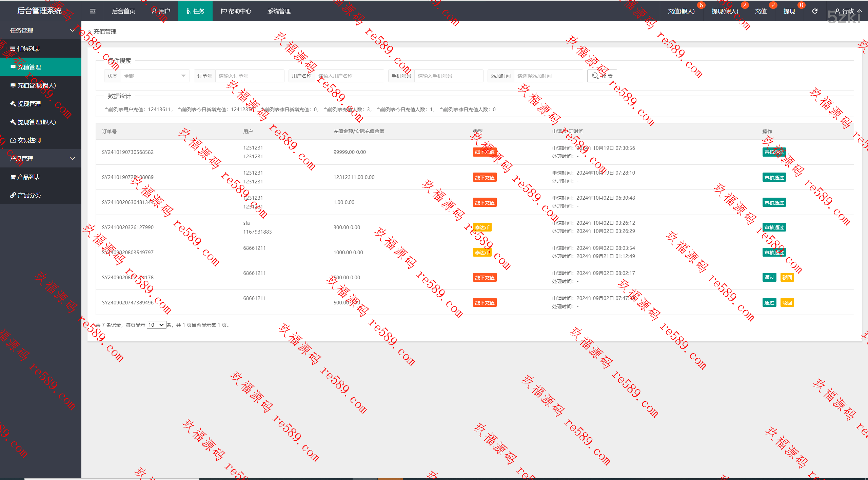Open 系统管理 top menu
Image resolution: width=868 pixels, height=480 pixels.
coord(279,11)
